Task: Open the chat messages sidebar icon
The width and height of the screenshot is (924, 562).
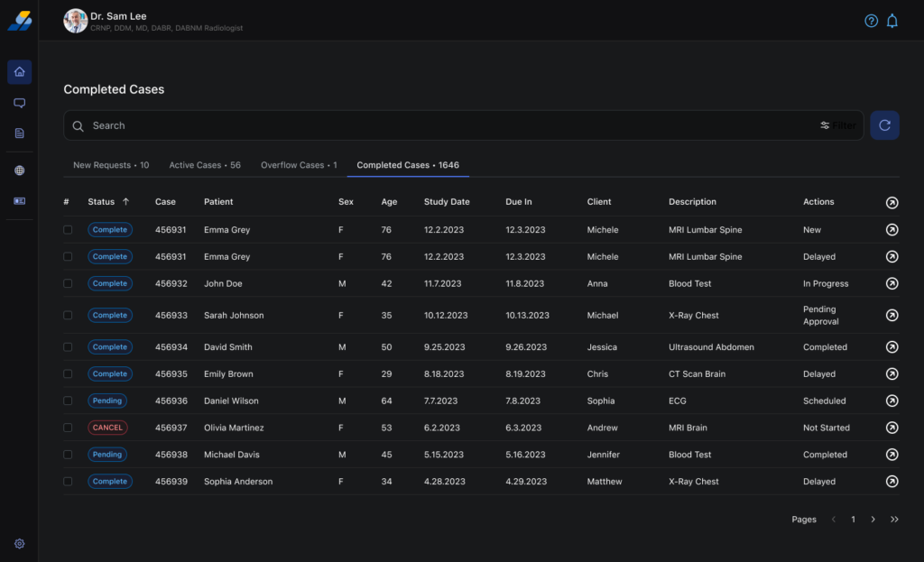Action: click(20, 103)
